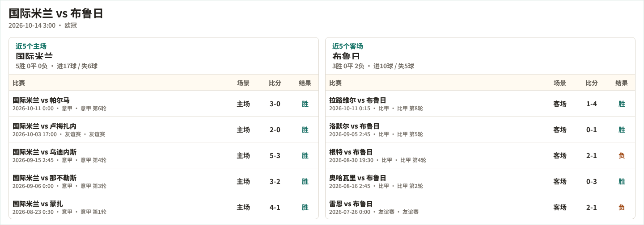Click details 2026-10-11 0:00 意甲 第6轮

point(59,108)
